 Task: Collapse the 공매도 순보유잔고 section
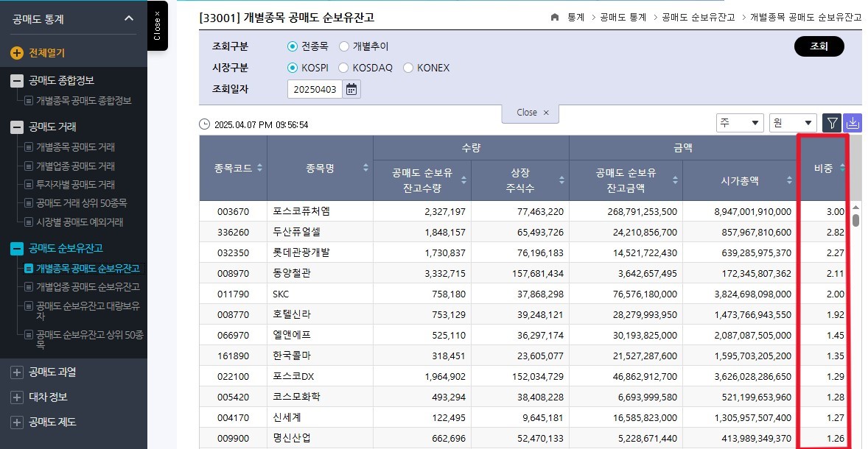[17, 249]
